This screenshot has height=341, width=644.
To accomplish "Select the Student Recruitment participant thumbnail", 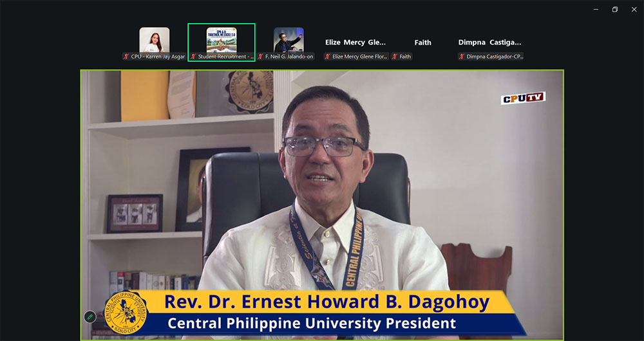I will (222, 40).
